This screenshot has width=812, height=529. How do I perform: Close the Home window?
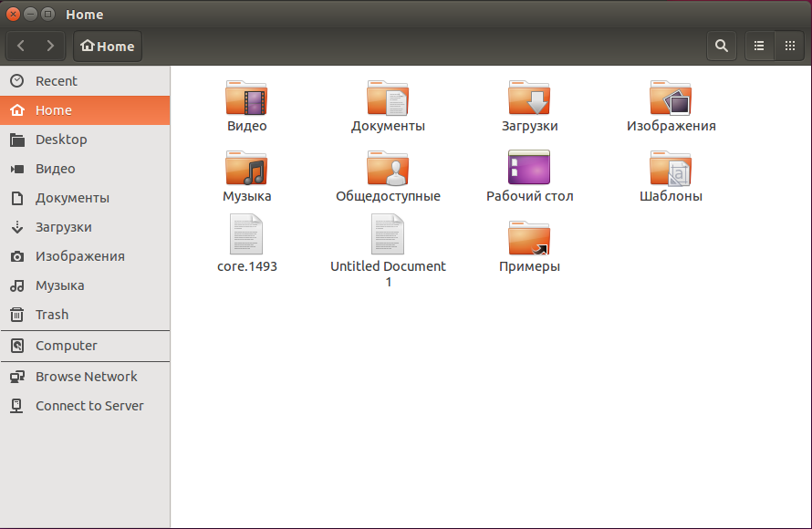tap(14, 14)
